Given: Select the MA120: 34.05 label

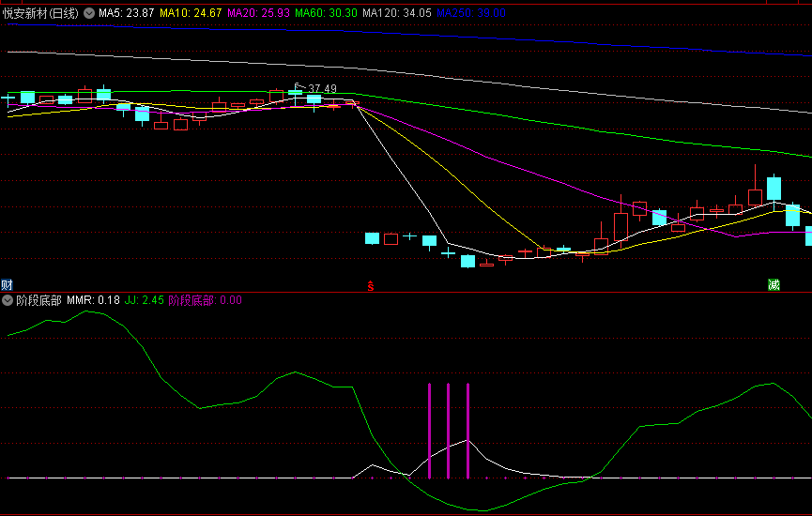Looking at the screenshot, I should [397, 13].
